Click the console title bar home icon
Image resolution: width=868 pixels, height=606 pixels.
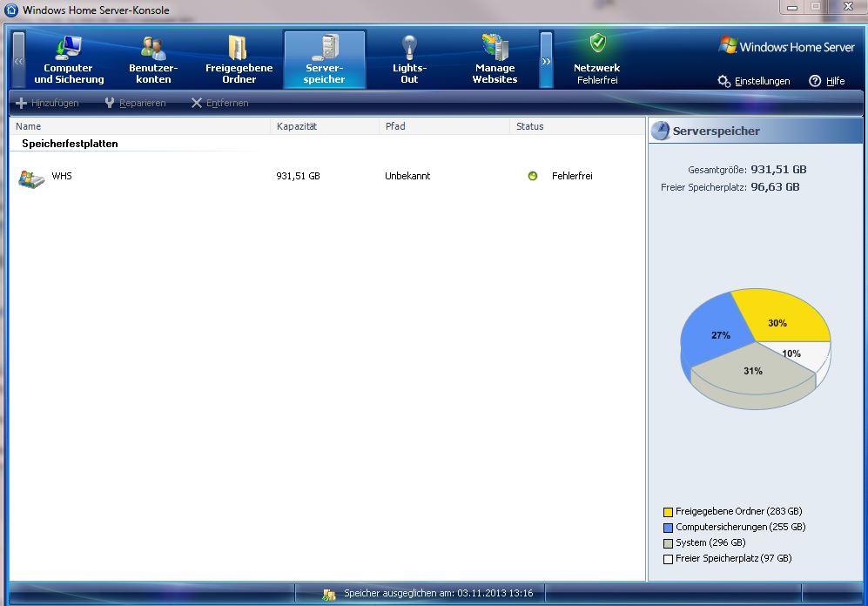11,10
